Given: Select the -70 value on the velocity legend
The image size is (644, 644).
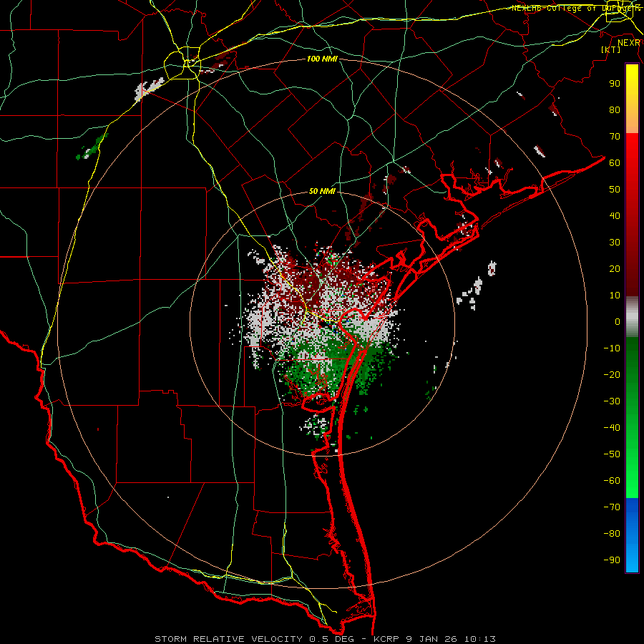Looking at the screenshot, I should tap(612, 507).
